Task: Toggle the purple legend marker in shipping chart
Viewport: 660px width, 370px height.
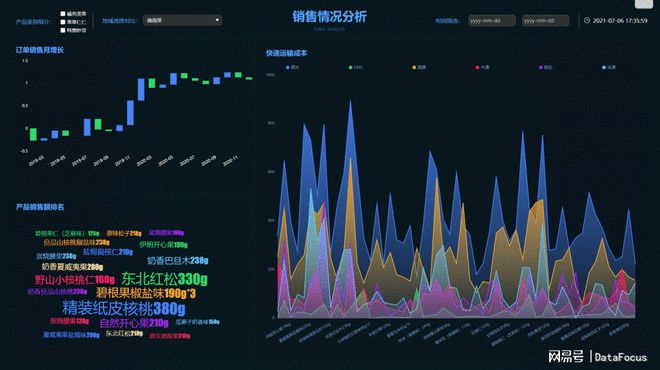Action: [541, 67]
